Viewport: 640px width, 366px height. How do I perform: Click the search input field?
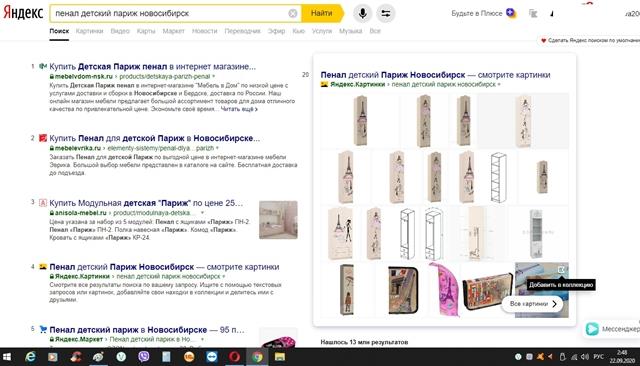click(170, 13)
